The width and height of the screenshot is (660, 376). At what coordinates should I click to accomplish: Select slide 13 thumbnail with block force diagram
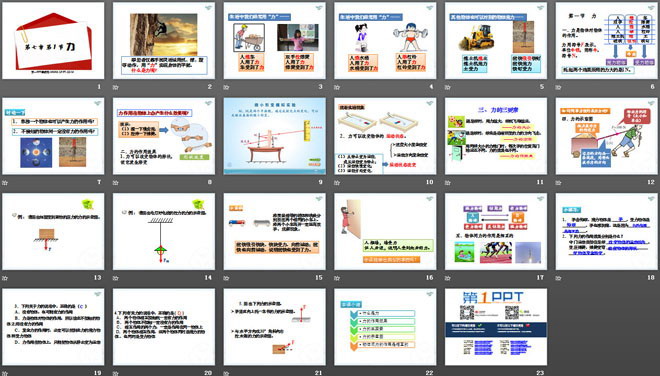[x=53, y=231]
